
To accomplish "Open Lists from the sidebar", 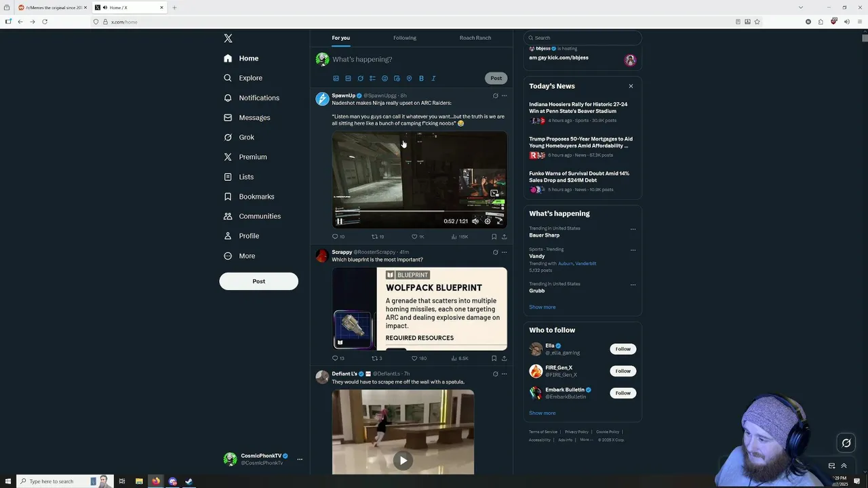I will [x=239, y=177].
